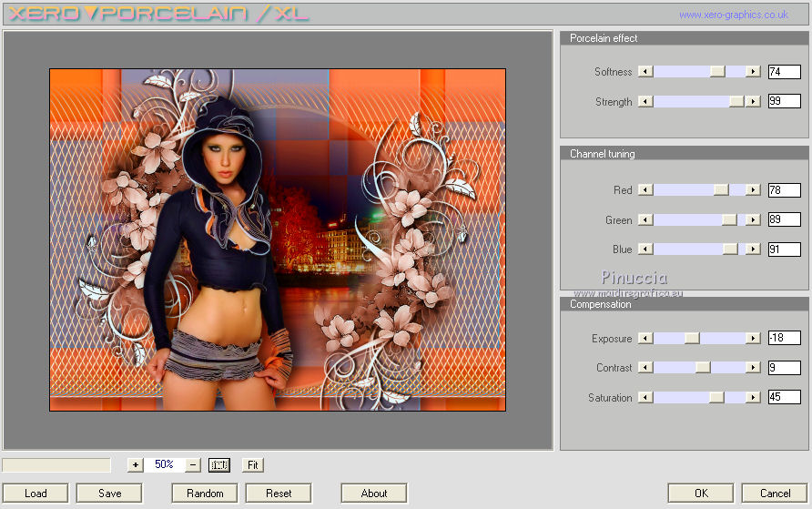Open the xero-graphics.co.uk website link
812x509 pixels.
(x=733, y=15)
